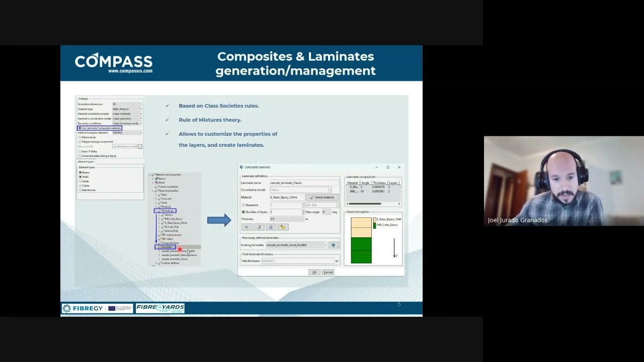Collapse the Materials and properties tree node
The width and height of the screenshot is (644, 362).
coord(151,174)
